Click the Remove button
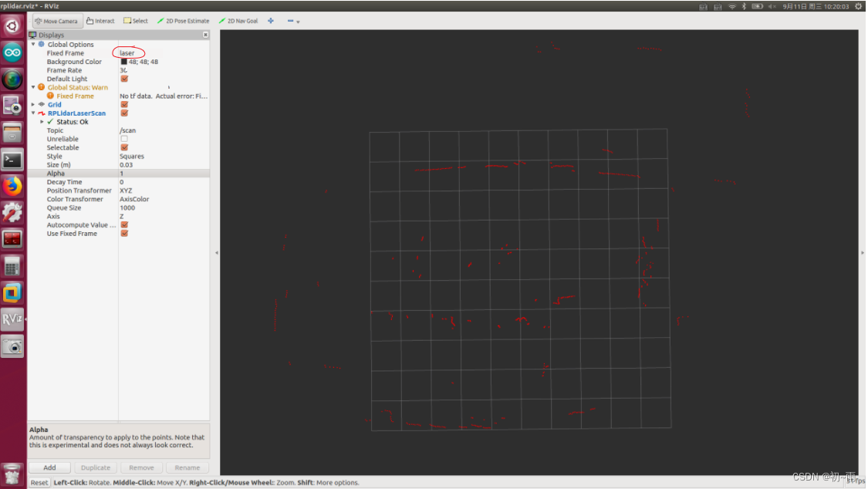This screenshot has width=868, height=489. [141, 467]
